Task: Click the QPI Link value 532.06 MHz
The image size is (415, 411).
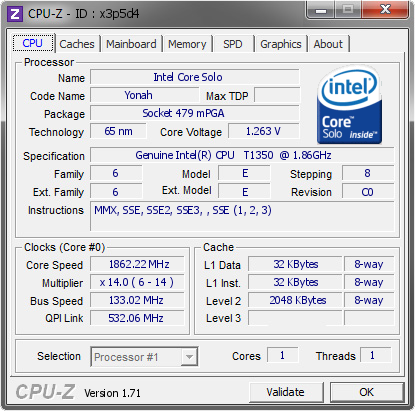Action: click(137, 318)
